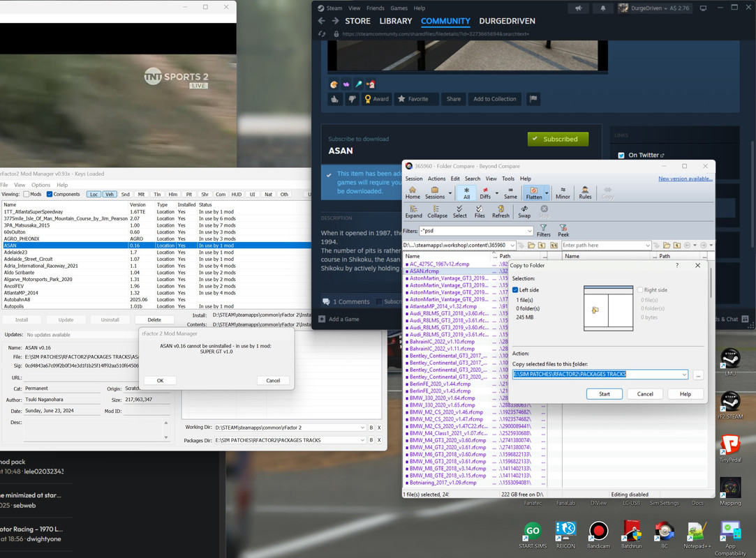This screenshot has height=558, width=756.
Task: Reload the Steam community page
Action: pos(322,33)
